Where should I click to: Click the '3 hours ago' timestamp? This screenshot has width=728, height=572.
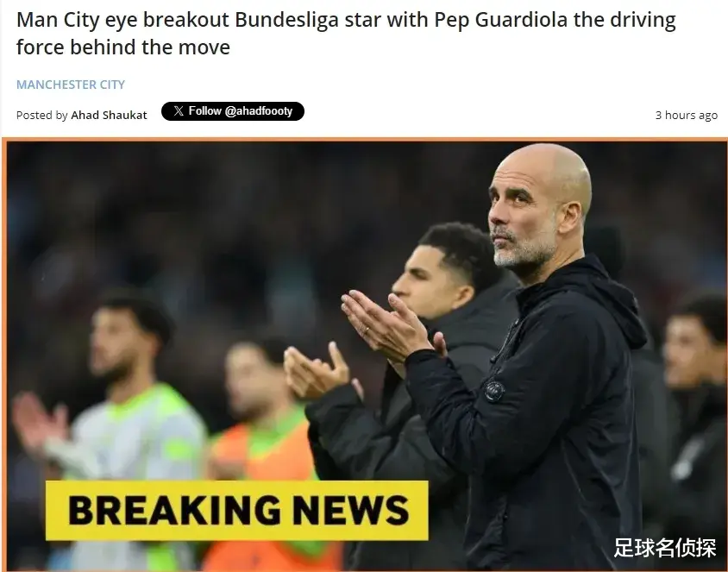click(x=687, y=115)
